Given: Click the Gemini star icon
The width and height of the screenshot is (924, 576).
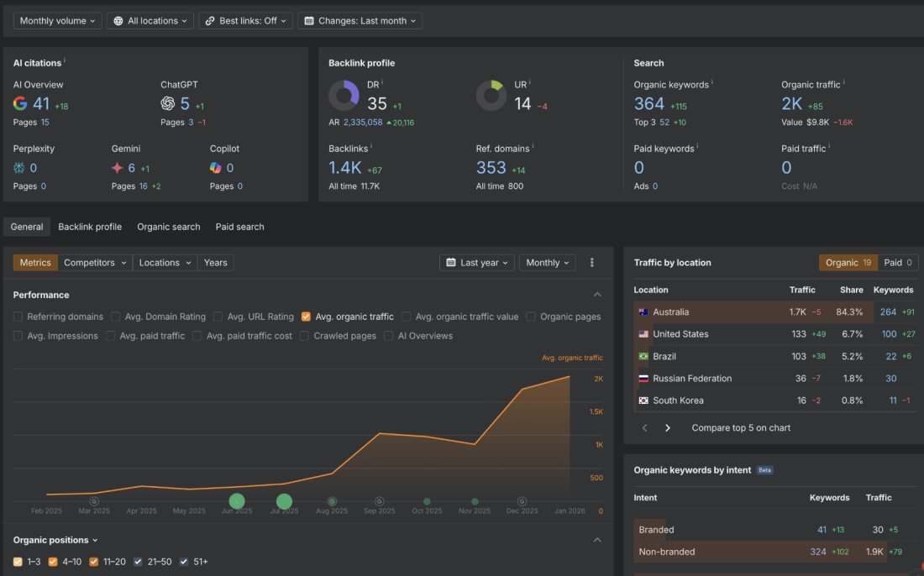Looking at the screenshot, I should click(x=116, y=167).
